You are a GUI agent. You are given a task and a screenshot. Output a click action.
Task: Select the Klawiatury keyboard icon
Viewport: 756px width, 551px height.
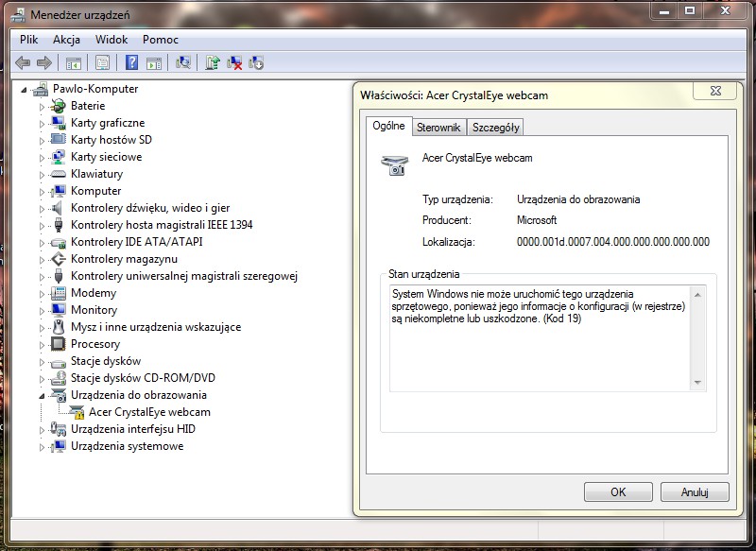tap(59, 174)
